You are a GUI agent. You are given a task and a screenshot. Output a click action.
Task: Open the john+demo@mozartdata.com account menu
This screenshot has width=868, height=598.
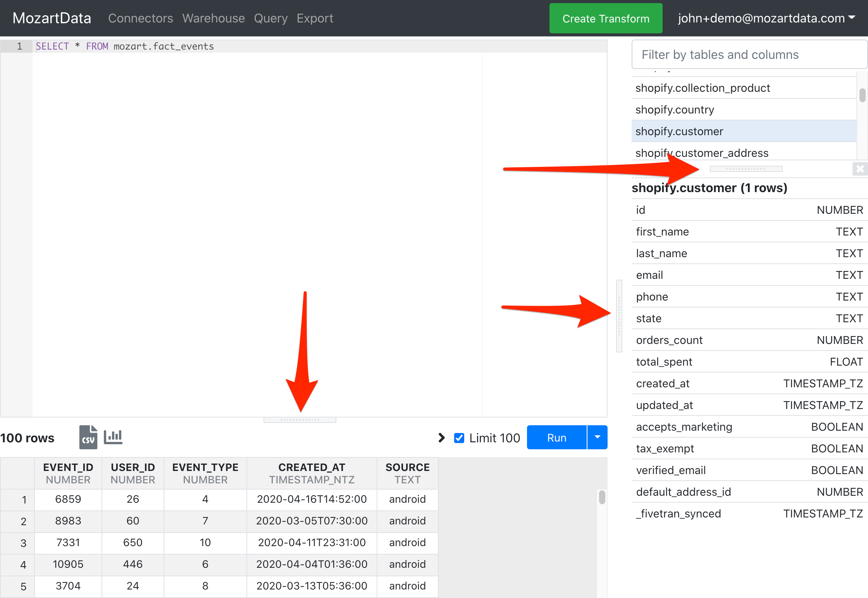pos(766,18)
